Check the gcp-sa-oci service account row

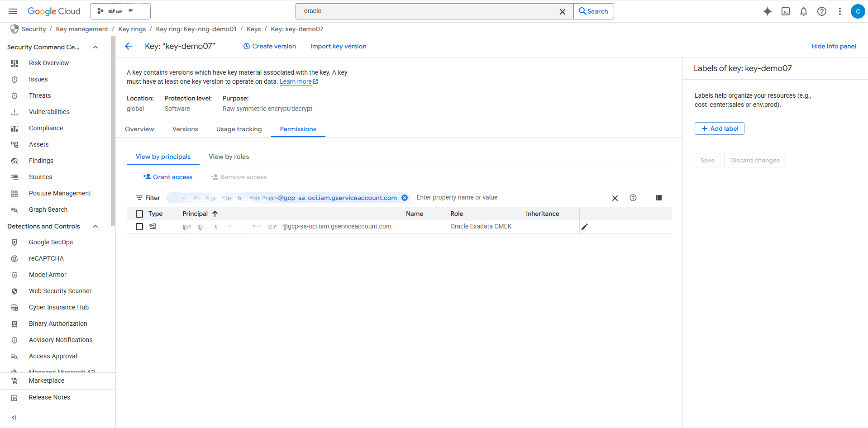point(139,226)
